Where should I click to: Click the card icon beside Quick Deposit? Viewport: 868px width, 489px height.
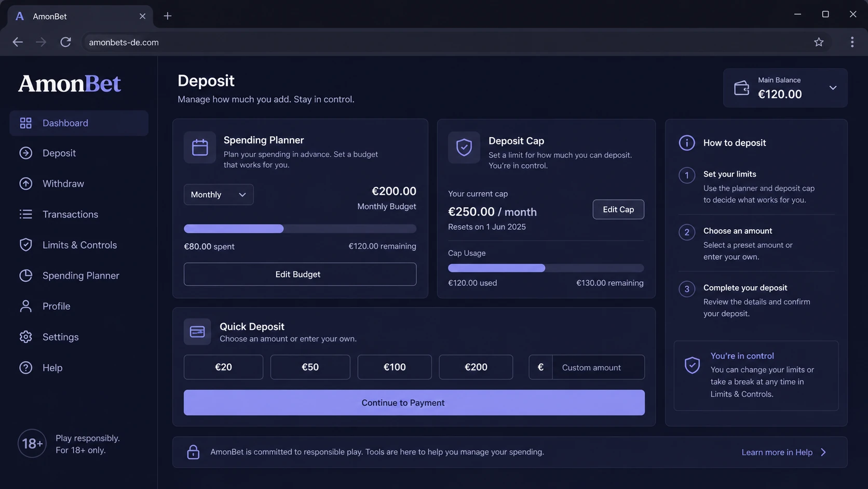[197, 332]
